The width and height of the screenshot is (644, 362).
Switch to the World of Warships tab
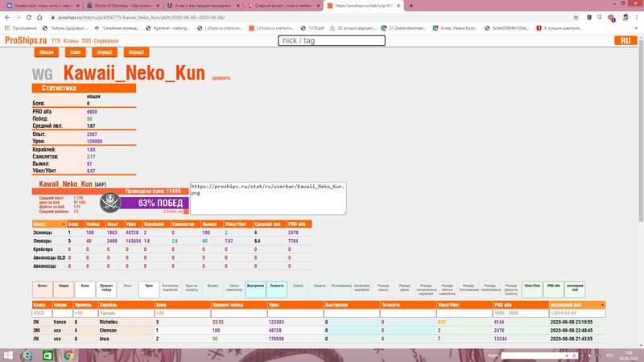click(x=123, y=6)
